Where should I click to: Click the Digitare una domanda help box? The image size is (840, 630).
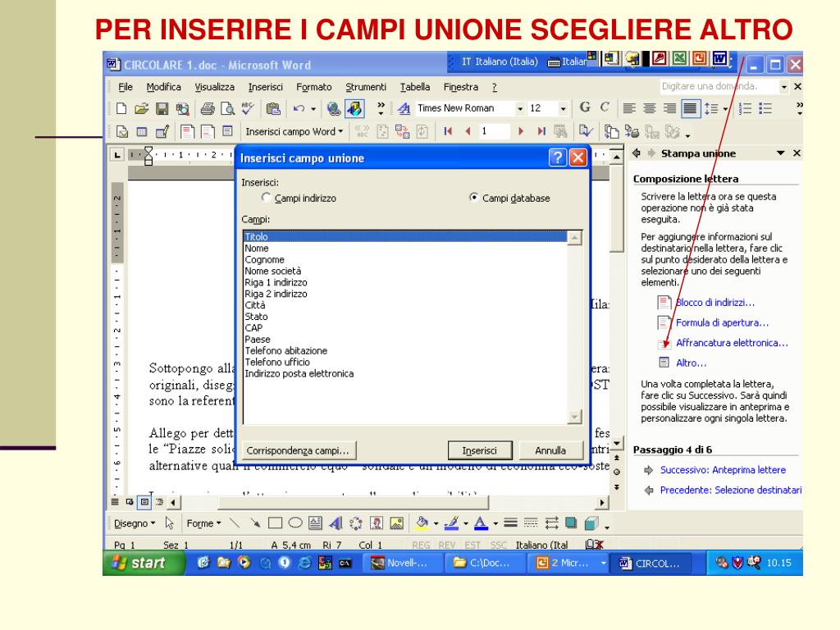click(719, 86)
